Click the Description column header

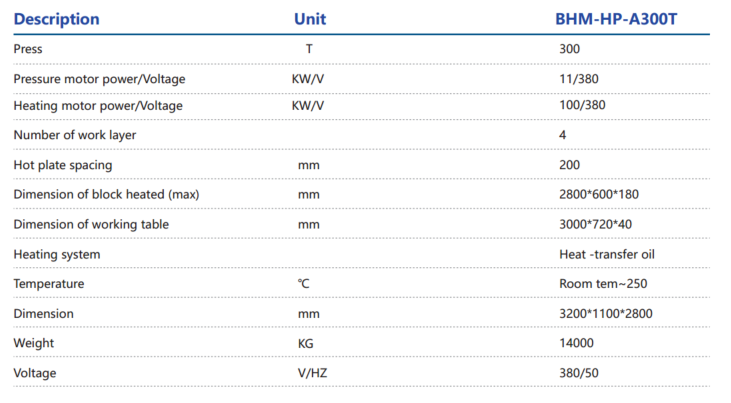[x=56, y=19]
